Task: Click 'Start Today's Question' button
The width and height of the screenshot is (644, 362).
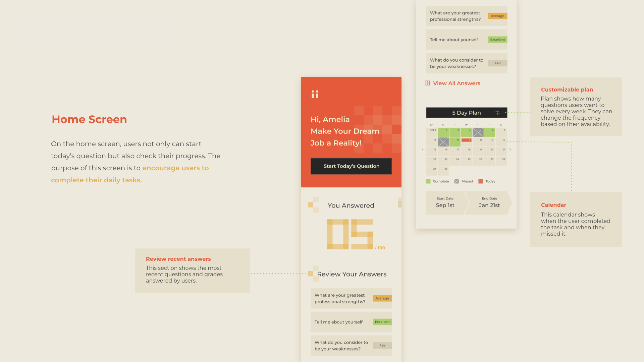Action: pyautogui.click(x=351, y=166)
